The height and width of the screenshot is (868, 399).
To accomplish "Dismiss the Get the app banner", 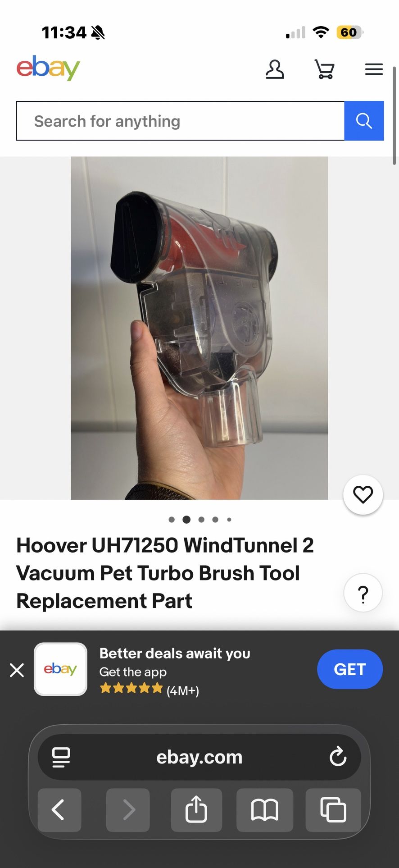I will (x=17, y=670).
